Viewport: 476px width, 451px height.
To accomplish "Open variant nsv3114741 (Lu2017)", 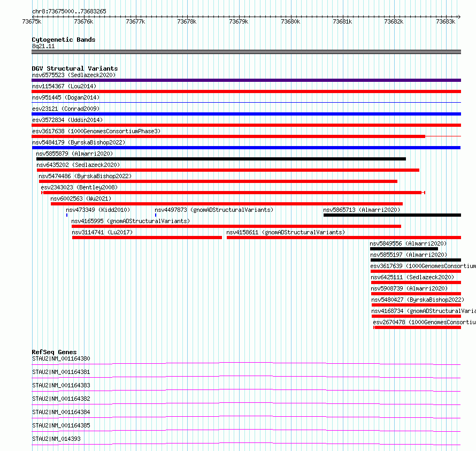I will pyautogui.click(x=102, y=232).
